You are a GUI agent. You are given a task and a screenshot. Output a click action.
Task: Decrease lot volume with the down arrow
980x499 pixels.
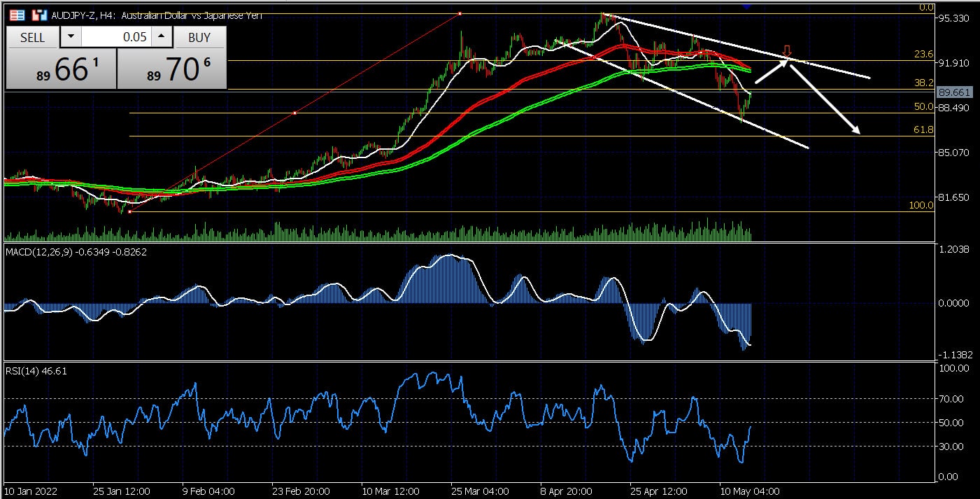click(x=70, y=37)
